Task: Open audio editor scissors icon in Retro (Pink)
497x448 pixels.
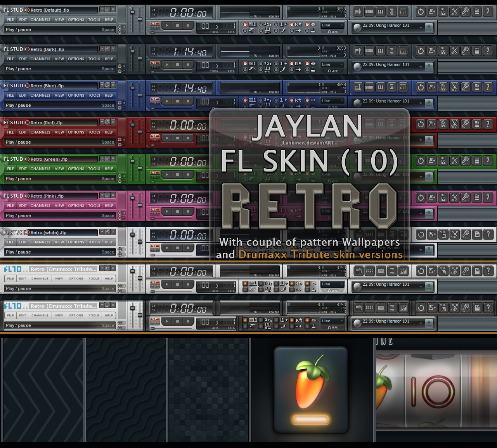Action: point(454,198)
